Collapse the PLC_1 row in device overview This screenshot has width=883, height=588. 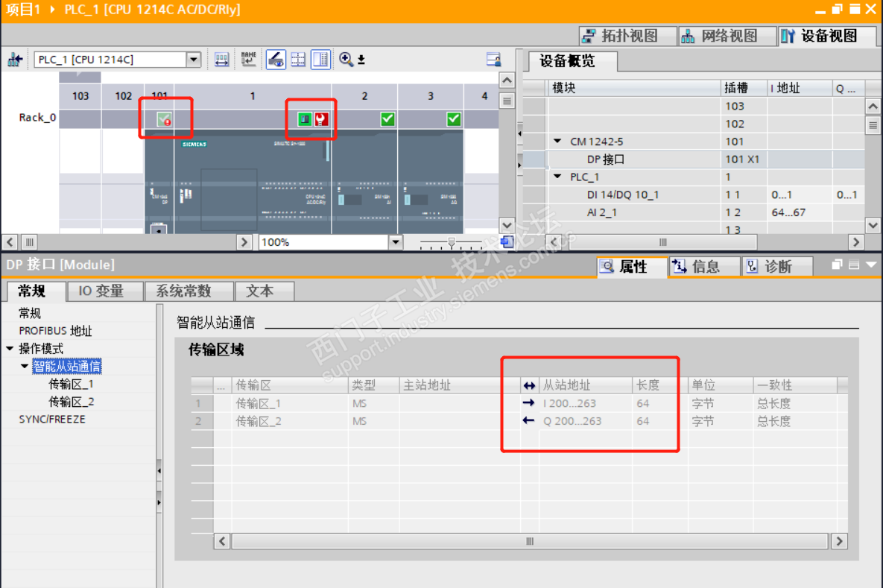(557, 177)
